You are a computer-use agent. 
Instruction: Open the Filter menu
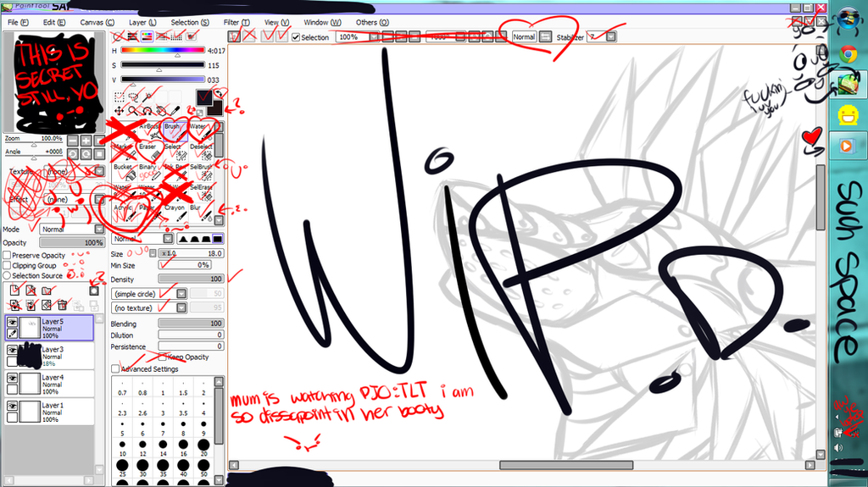[236, 22]
